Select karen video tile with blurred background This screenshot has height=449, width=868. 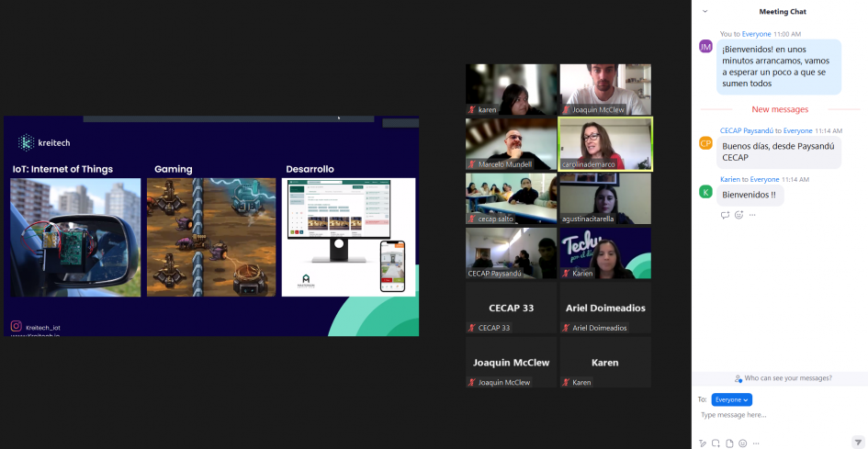(511, 89)
